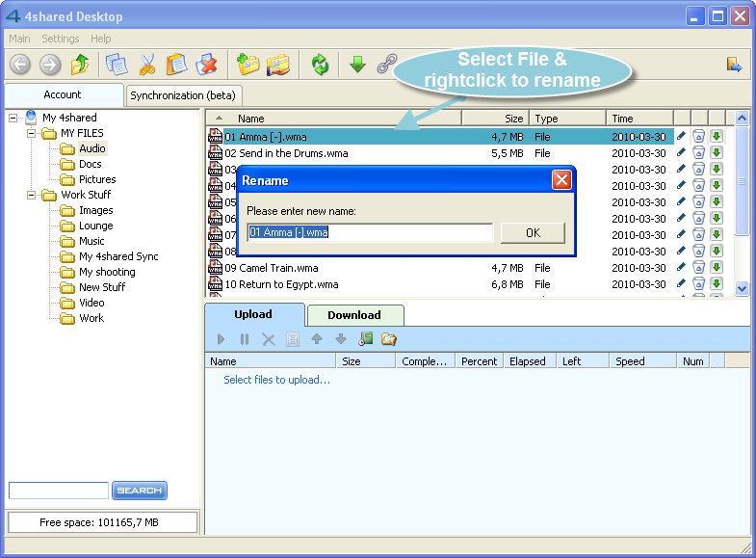Select file 02 Send in the Drums.wma

[286, 153]
